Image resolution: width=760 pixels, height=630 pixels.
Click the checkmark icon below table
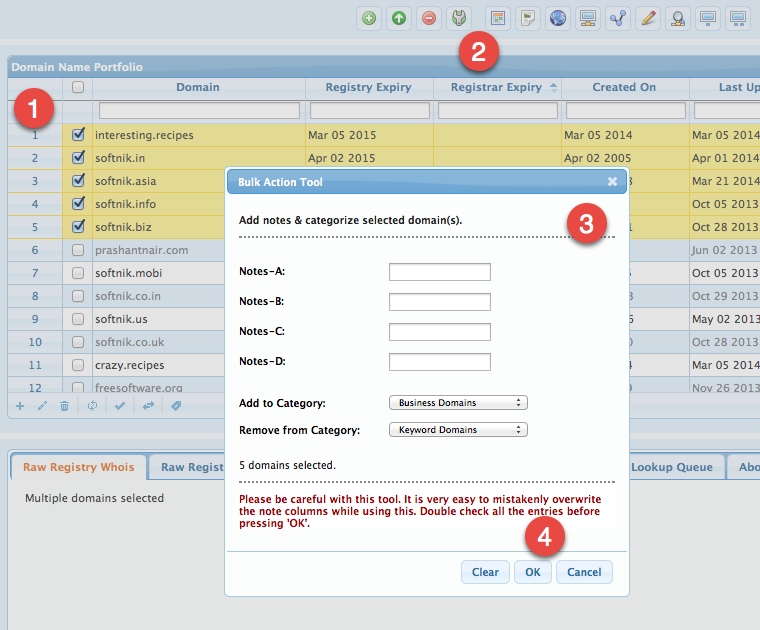click(x=120, y=406)
